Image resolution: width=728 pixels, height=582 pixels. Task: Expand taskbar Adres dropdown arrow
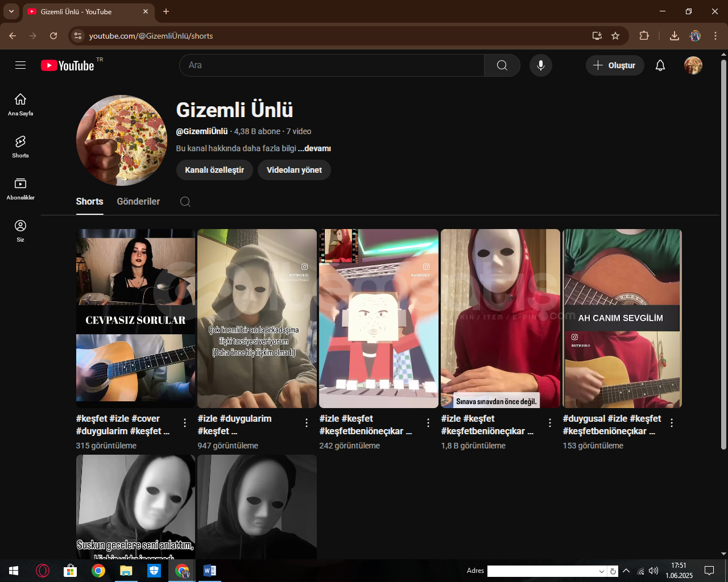coord(601,571)
